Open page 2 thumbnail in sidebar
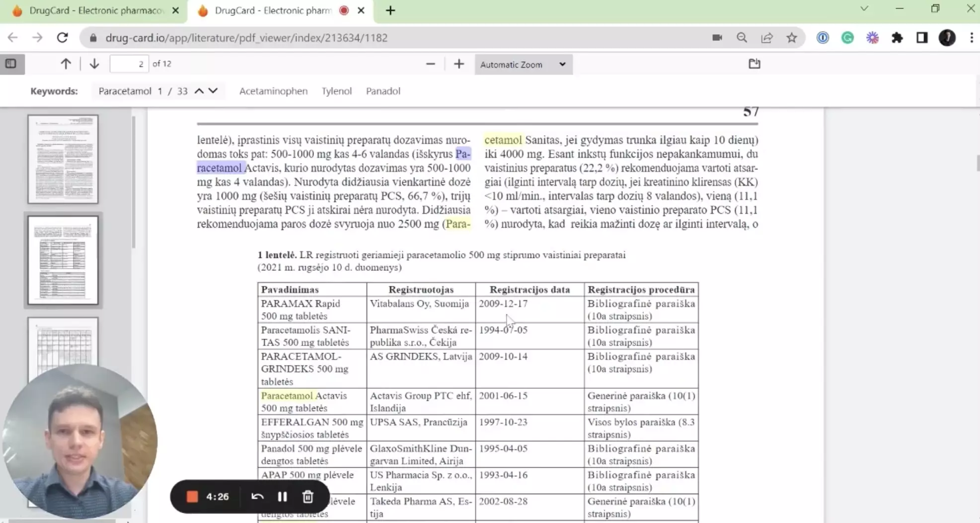The height and width of the screenshot is (523, 980). (x=64, y=260)
